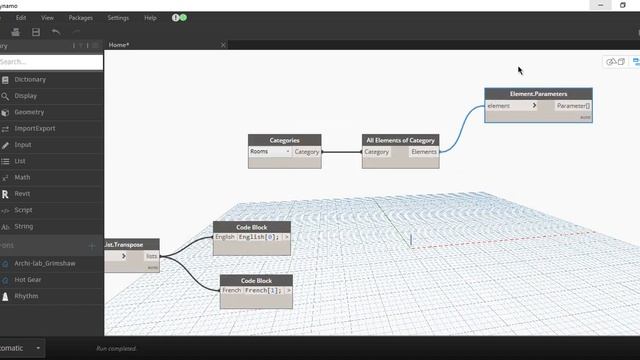Click the Dictionary book icon
Screen dimensions: 640x360
5,80
